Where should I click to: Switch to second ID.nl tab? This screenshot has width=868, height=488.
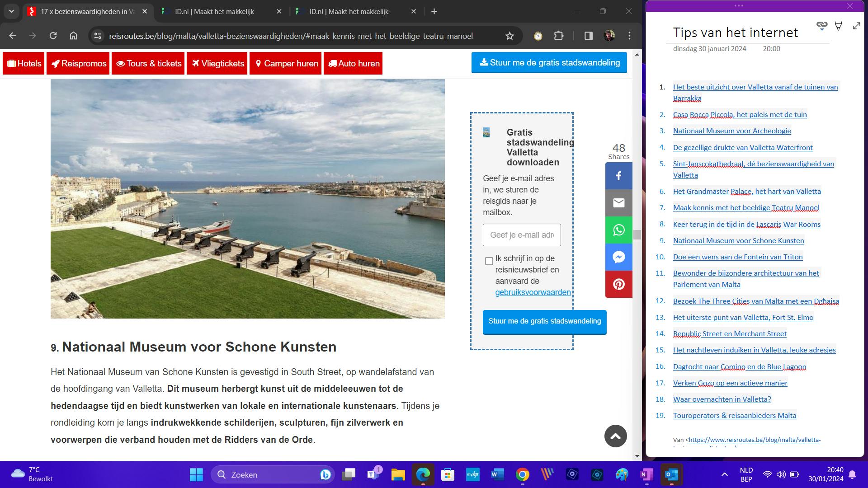point(349,12)
